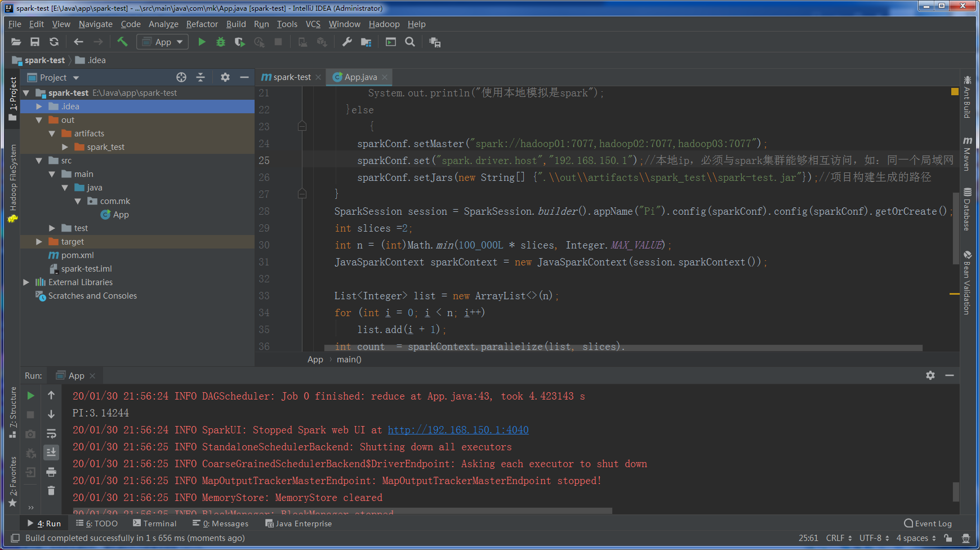980x550 pixels.
Task: Navigate forward with the right arrow
Action: pyautogui.click(x=98, y=42)
